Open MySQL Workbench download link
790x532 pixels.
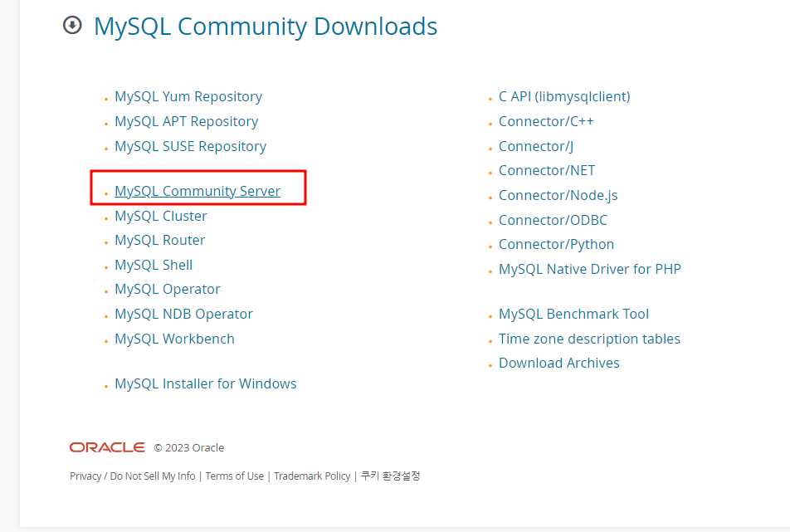point(175,339)
